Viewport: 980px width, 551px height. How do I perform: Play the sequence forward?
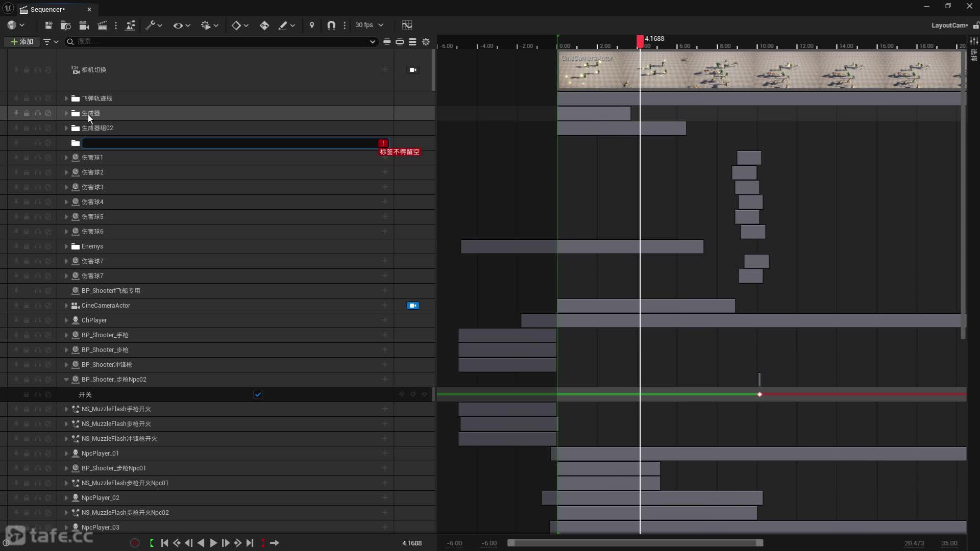[213, 543]
